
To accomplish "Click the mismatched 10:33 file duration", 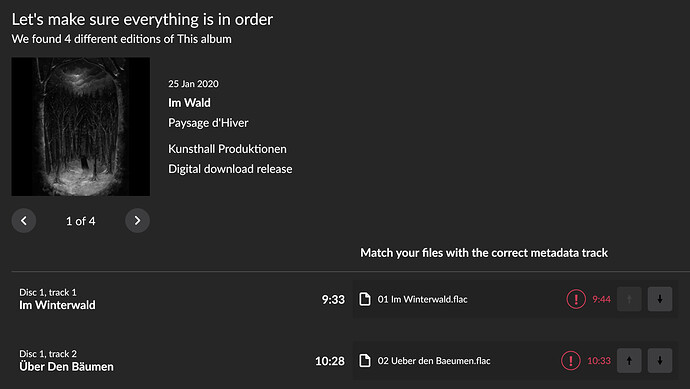I will (599, 361).
